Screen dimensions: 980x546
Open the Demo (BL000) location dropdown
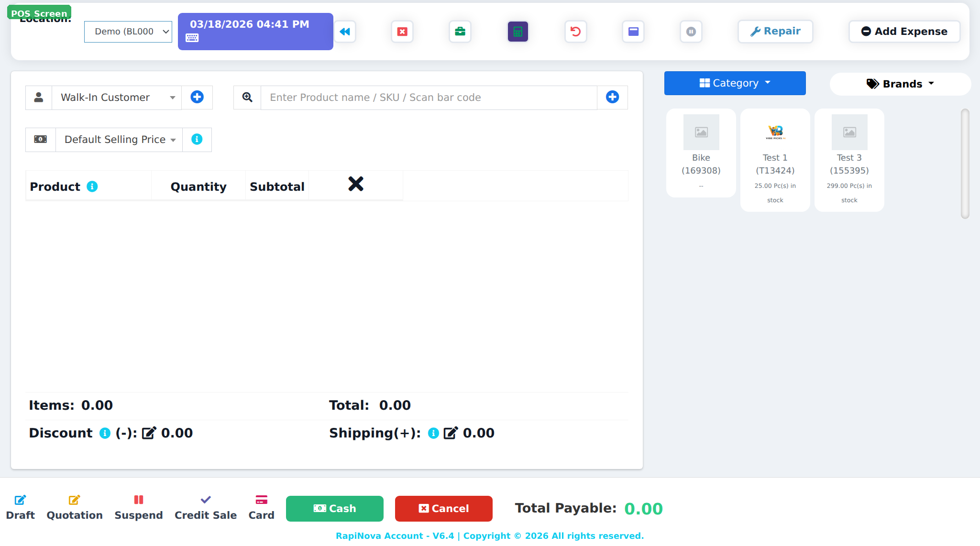(128, 32)
